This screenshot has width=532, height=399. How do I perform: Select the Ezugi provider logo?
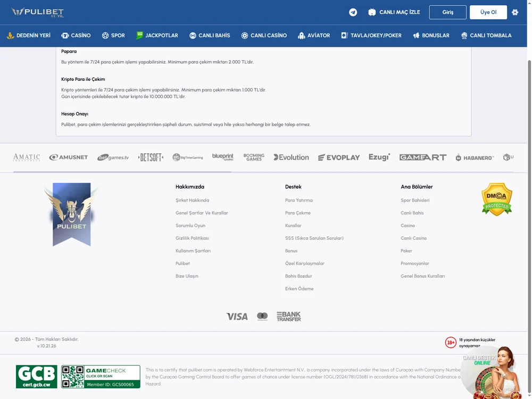coord(379,157)
